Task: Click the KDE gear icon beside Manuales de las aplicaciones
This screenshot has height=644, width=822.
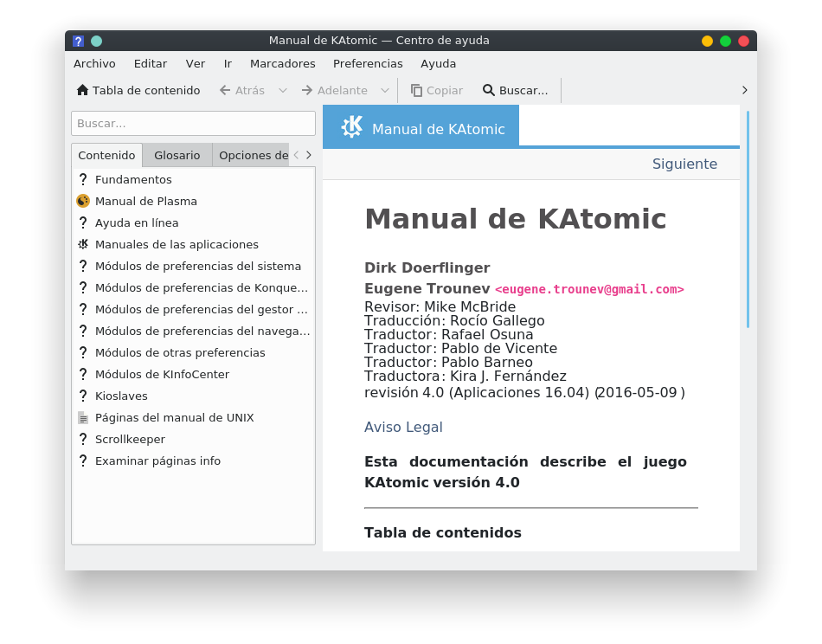Action: coord(83,244)
